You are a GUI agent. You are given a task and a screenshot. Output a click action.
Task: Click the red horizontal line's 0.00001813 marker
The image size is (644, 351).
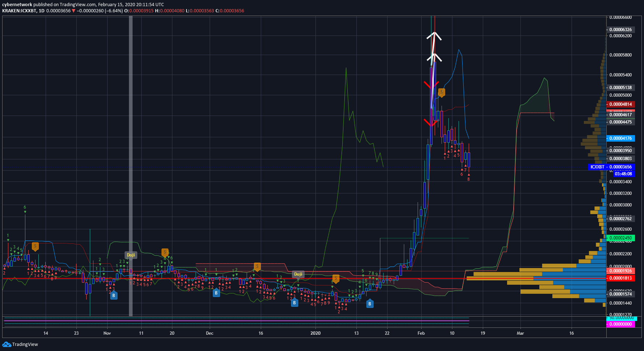[x=620, y=278]
